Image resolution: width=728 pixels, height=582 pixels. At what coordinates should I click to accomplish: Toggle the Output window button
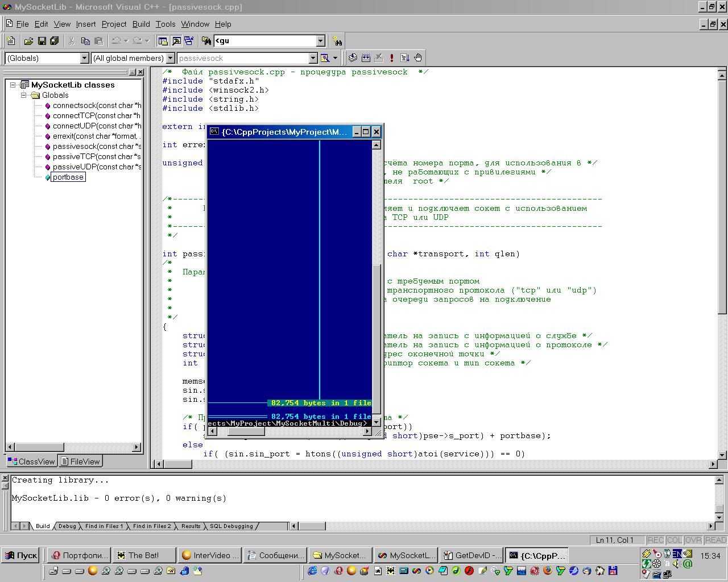coord(176,41)
